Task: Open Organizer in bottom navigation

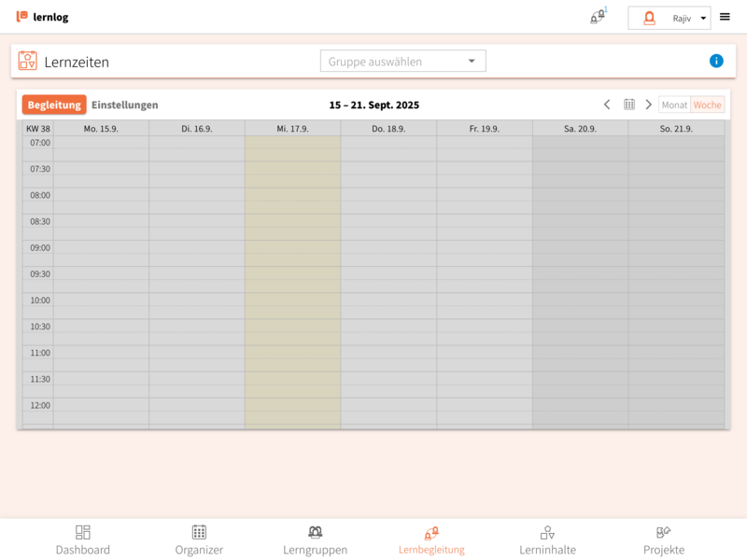Action: [199, 539]
